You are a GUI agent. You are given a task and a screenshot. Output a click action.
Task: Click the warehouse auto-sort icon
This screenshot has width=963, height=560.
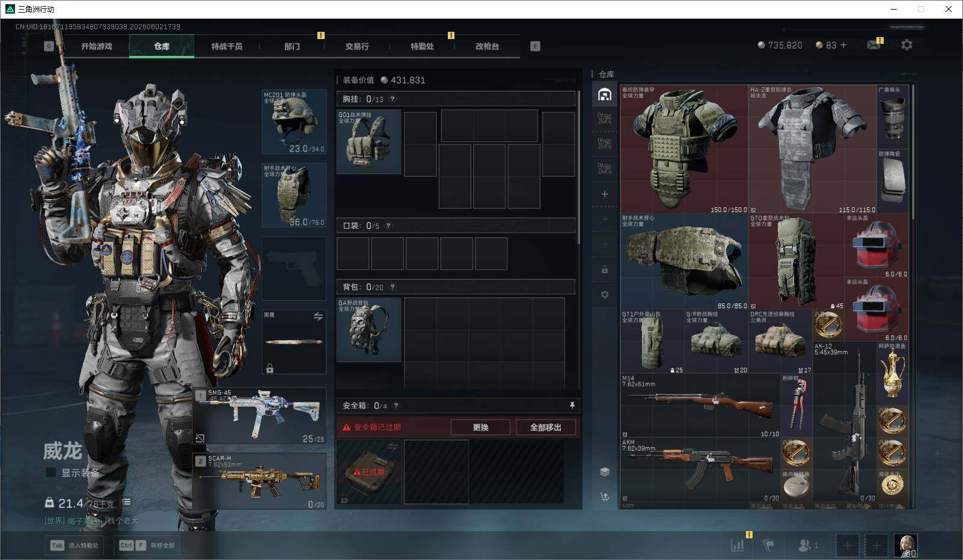[605, 497]
